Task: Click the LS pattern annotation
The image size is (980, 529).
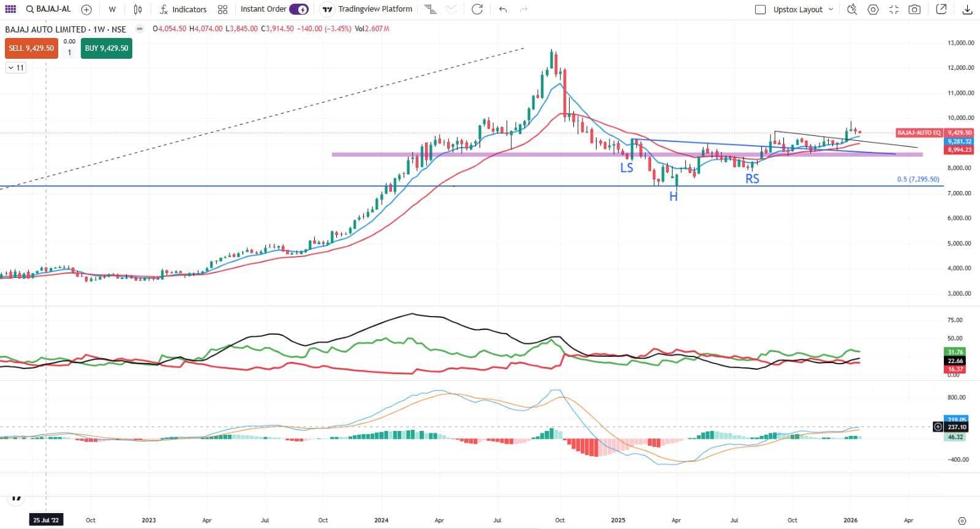Action: coord(627,168)
